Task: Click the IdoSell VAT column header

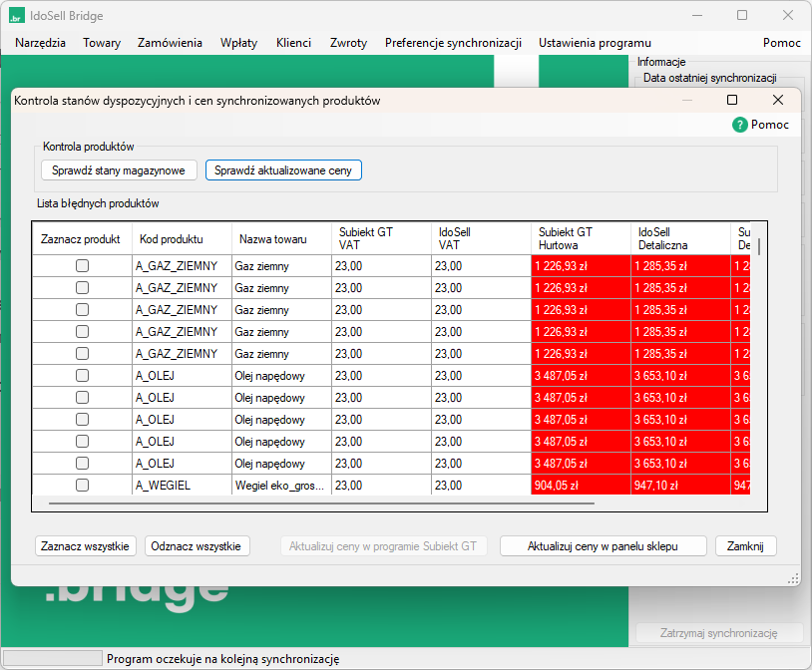Action: pyautogui.click(x=481, y=238)
